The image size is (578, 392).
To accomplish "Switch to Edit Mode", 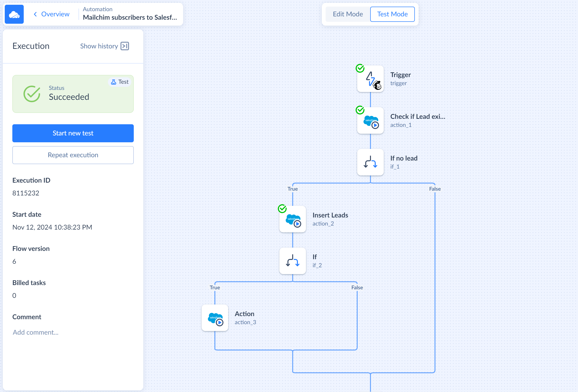I will pos(348,14).
